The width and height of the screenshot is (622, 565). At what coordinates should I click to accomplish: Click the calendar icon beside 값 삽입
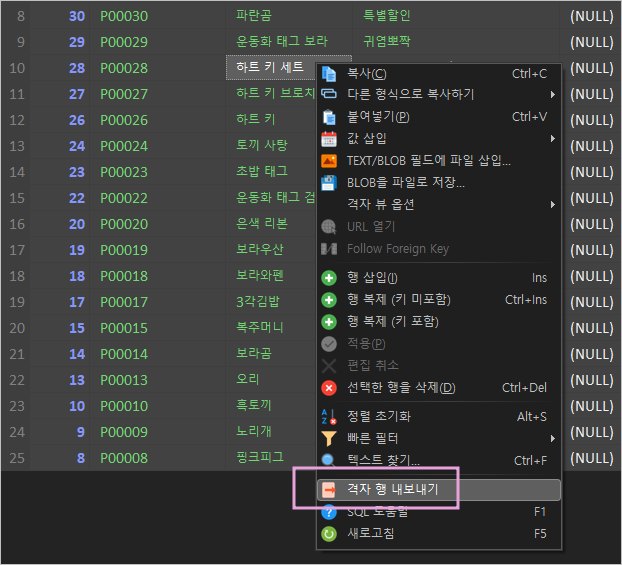coord(329,139)
